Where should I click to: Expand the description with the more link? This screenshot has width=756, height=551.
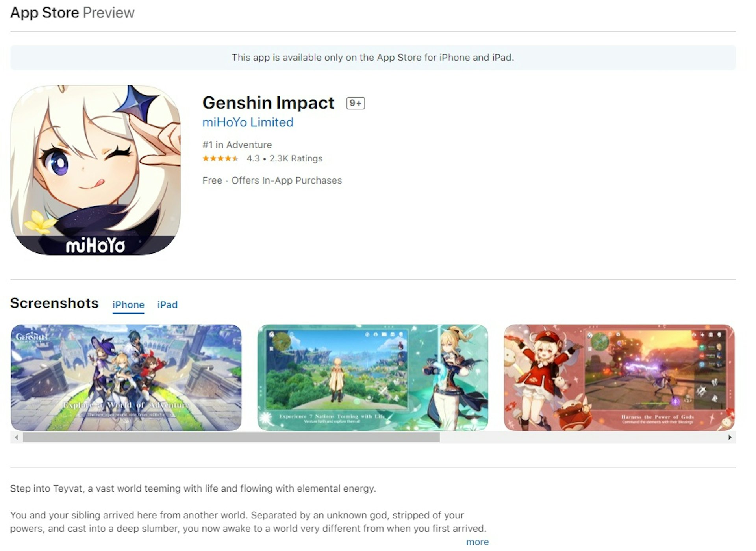click(x=477, y=542)
